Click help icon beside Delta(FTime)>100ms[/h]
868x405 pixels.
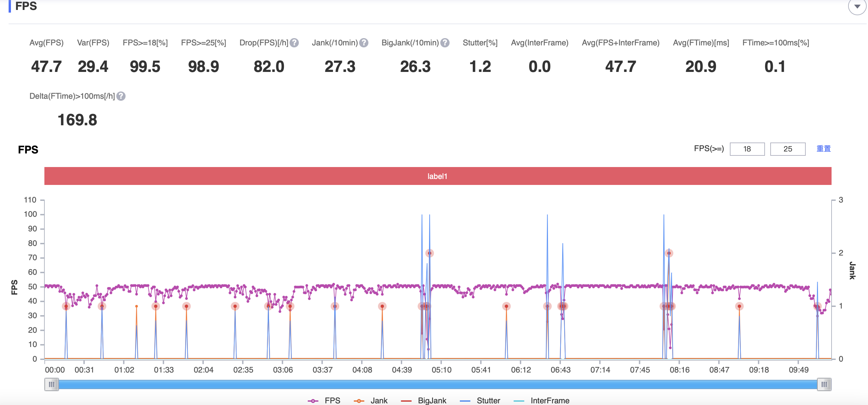[x=121, y=96]
